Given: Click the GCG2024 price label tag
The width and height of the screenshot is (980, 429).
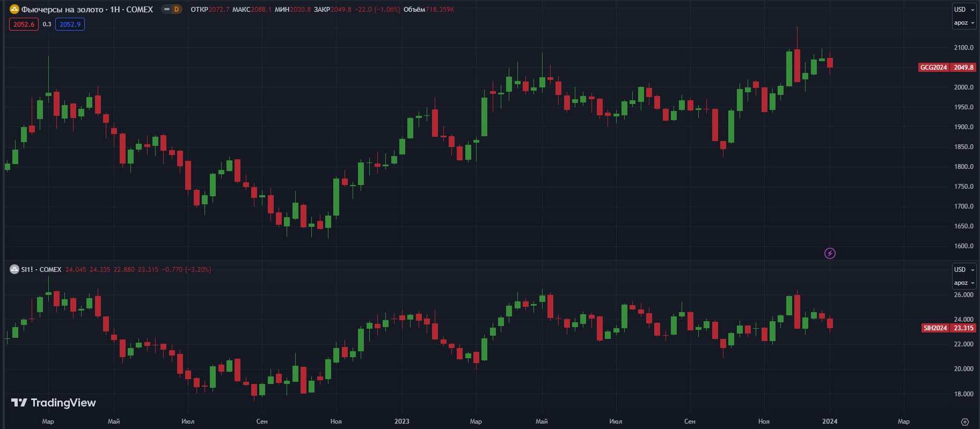Looking at the screenshot, I should pyautogui.click(x=934, y=67).
